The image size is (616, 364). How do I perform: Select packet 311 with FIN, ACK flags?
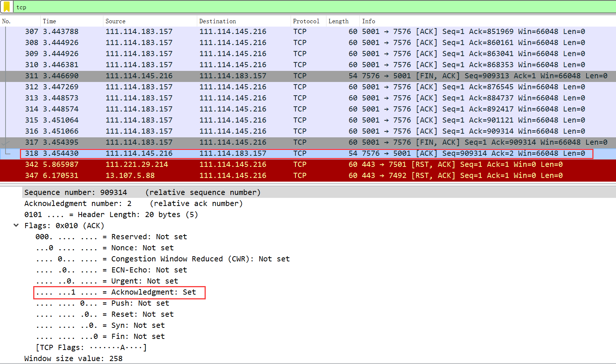click(x=295, y=76)
